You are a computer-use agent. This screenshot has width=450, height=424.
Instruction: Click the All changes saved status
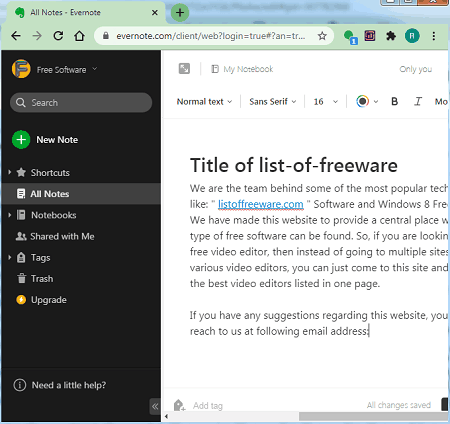tap(399, 405)
